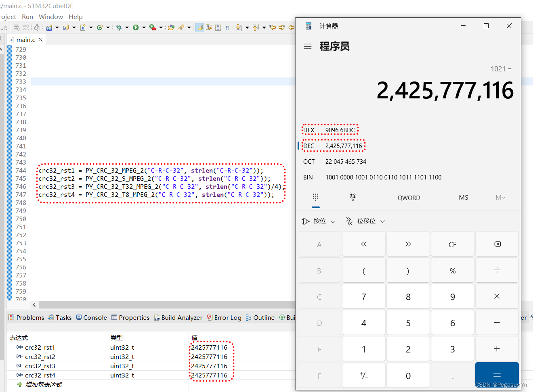Click the +/- negate button

click(364, 375)
